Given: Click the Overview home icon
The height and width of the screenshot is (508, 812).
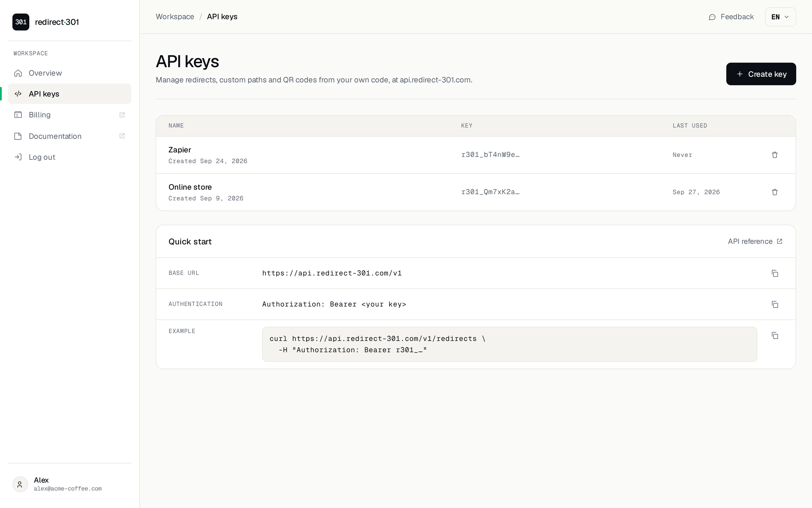Looking at the screenshot, I should [x=18, y=73].
